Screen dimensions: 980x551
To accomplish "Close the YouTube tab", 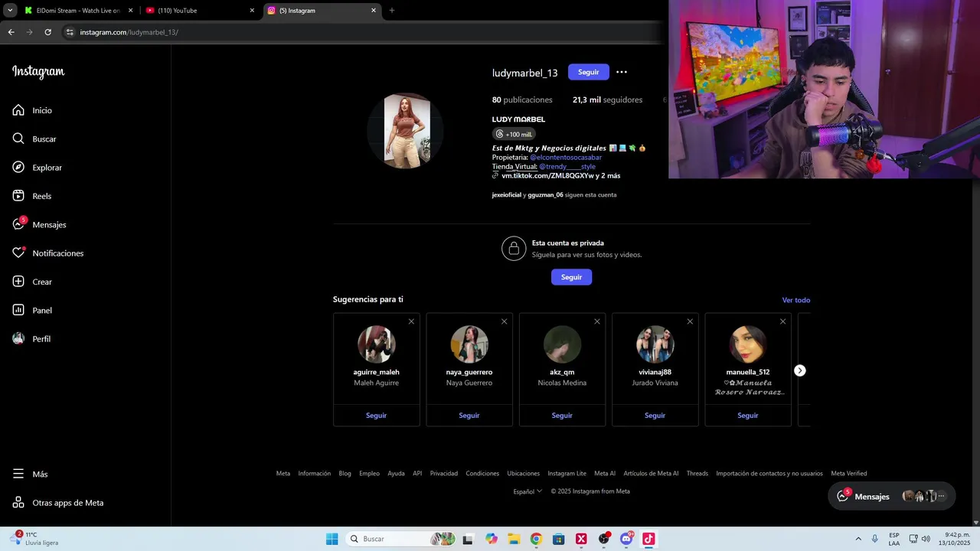I will [252, 11].
